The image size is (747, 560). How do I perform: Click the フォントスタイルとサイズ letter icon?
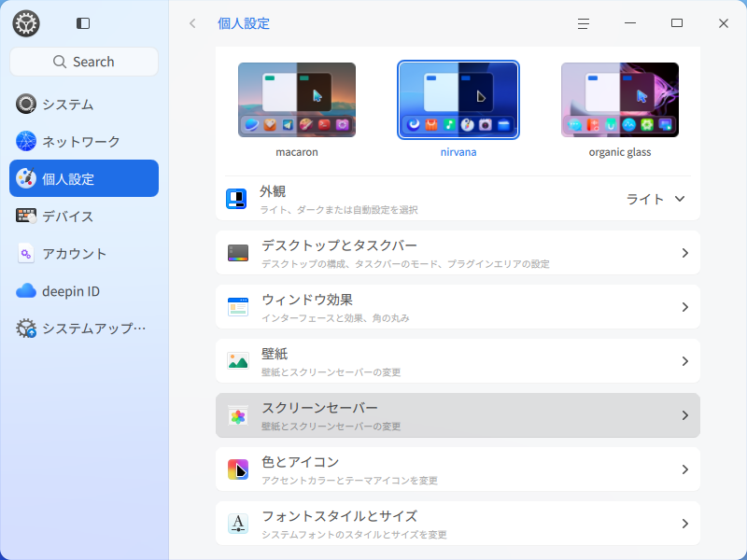[x=238, y=524]
